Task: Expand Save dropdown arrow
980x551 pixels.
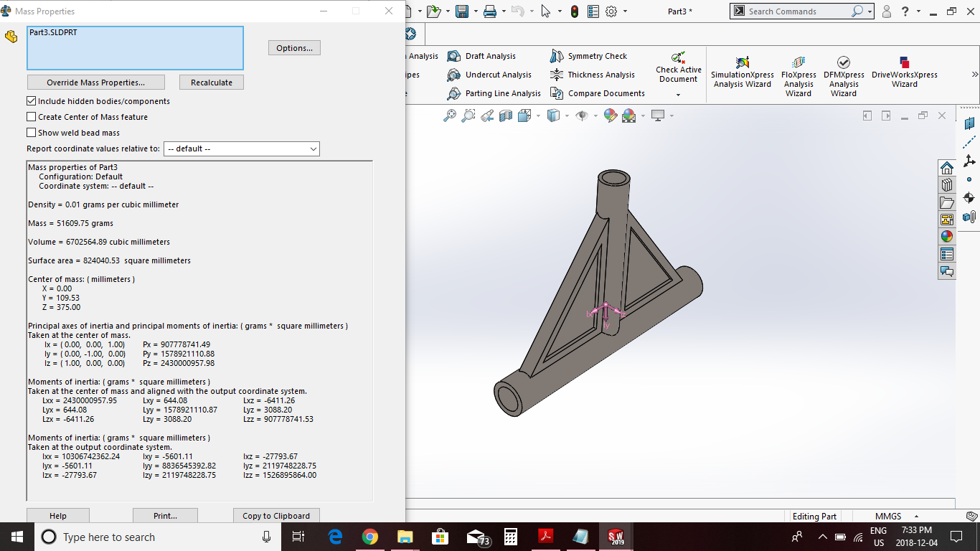Action: click(475, 11)
